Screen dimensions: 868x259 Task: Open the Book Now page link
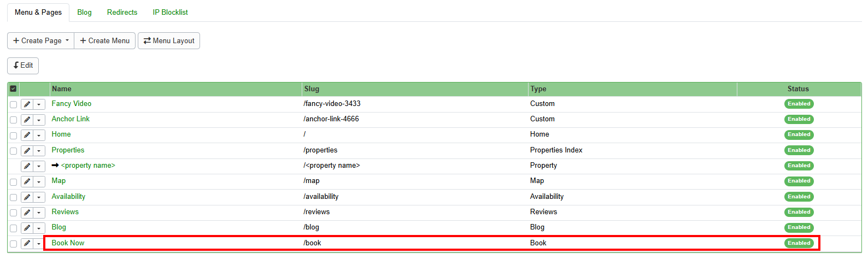point(68,243)
